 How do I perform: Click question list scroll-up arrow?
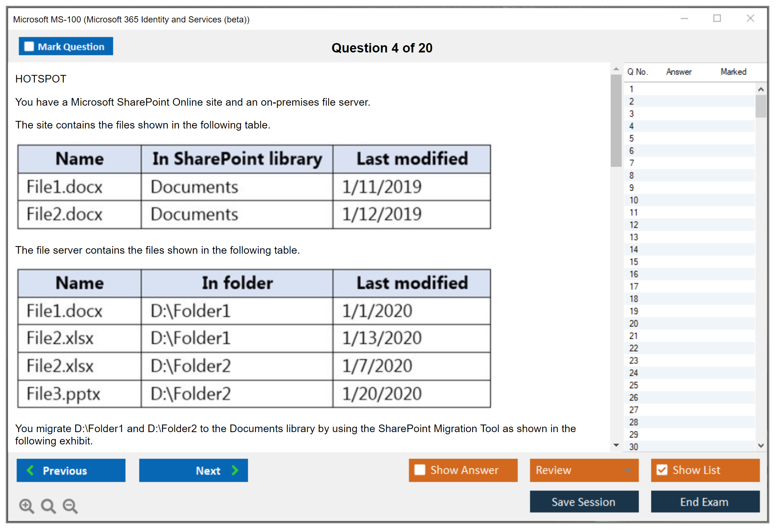761,89
